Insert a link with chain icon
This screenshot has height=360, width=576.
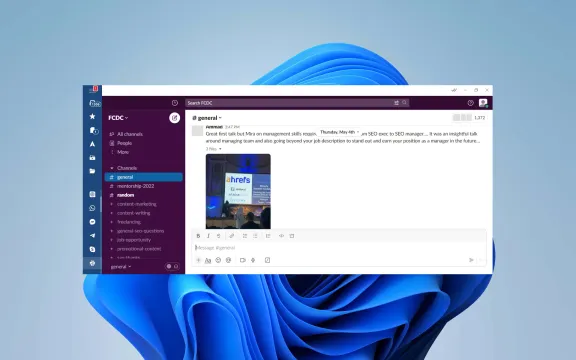pyautogui.click(x=231, y=236)
